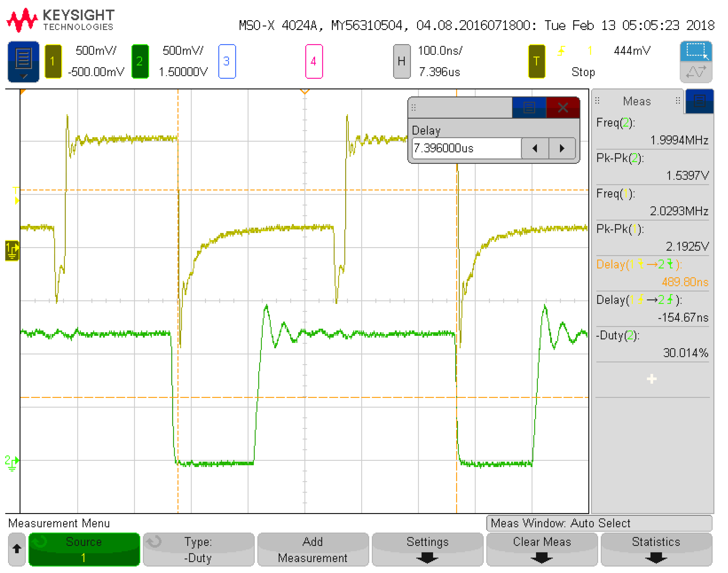This screenshot has width=728, height=573.
Task: Click the autoscale waveform icon below zoom box
Action: pyautogui.click(x=696, y=72)
